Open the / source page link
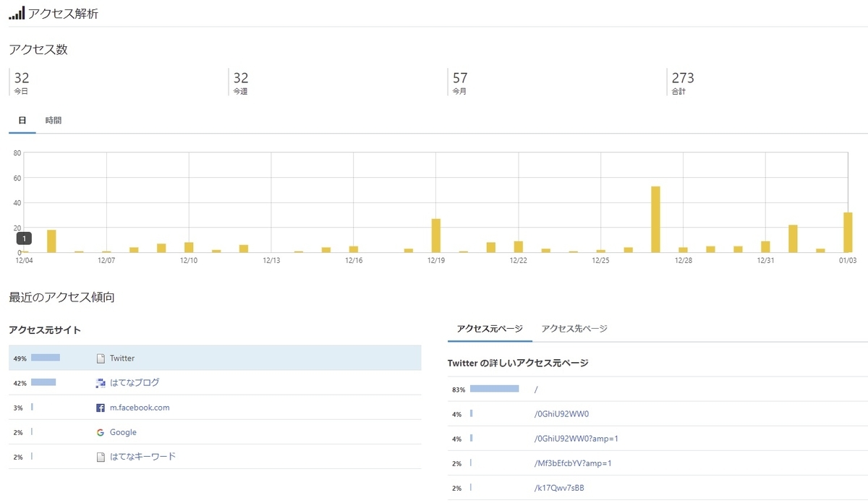 pos(536,390)
